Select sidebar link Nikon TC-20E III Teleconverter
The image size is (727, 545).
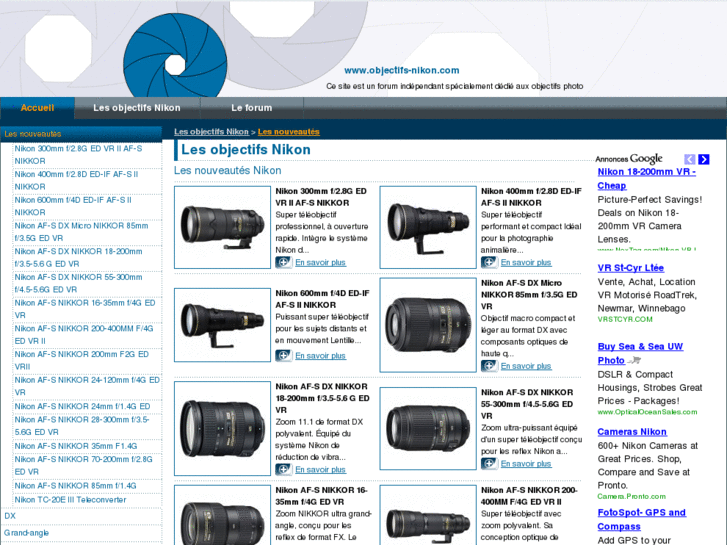(x=70, y=500)
